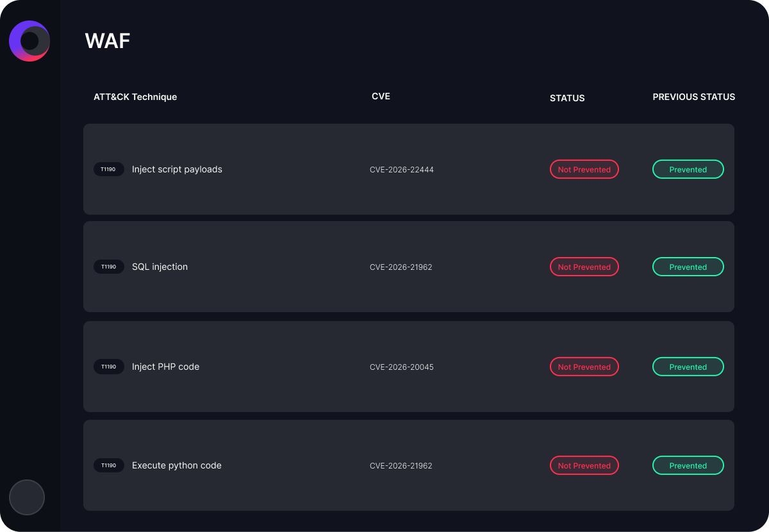The width and height of the screenshot is (769, 532).
Task: Click T1190 badge beside Inject PHP code
Action: (108, 367)
